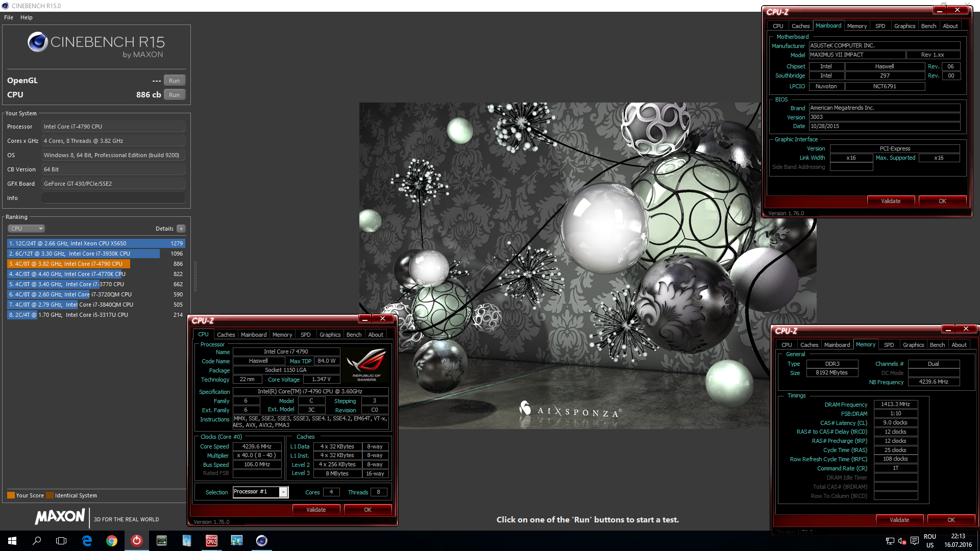Select Bench tab in CPU-Z Mainboard window

coord(928,26)
